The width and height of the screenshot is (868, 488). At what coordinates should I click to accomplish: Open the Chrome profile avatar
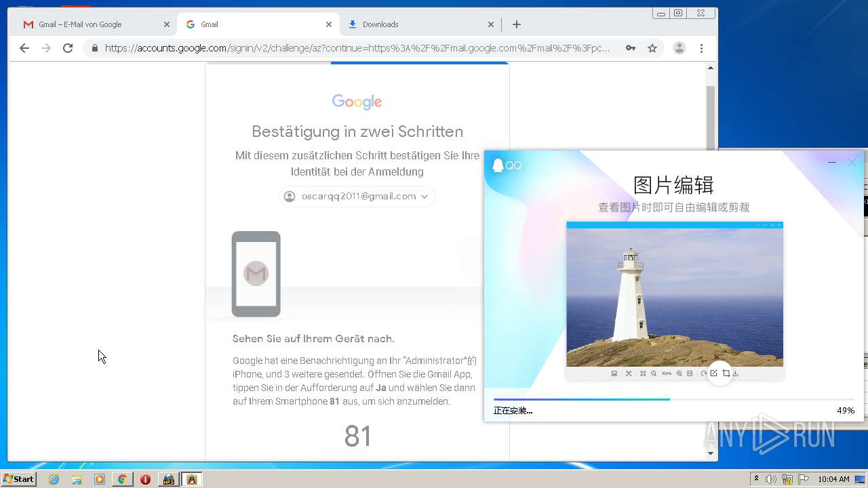click(679, 48)
